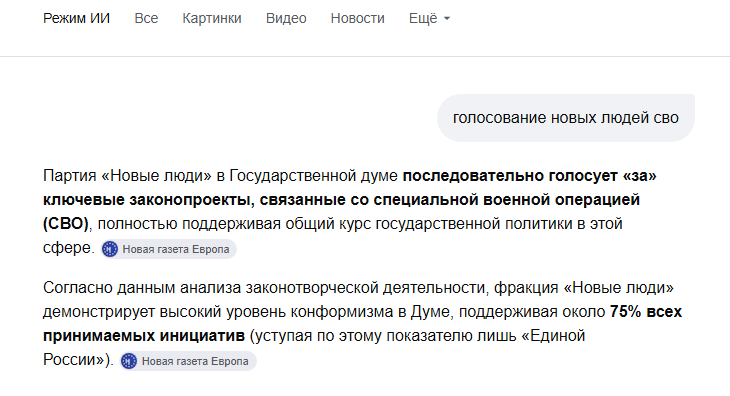Screen dimensions: 730x396
Task: Click the text Партия «Новые люди»
Action: coord(127,176)
